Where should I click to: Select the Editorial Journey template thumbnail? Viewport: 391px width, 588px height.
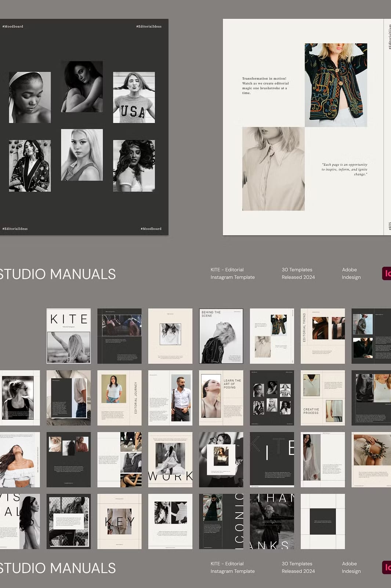(x=119, y=398)
